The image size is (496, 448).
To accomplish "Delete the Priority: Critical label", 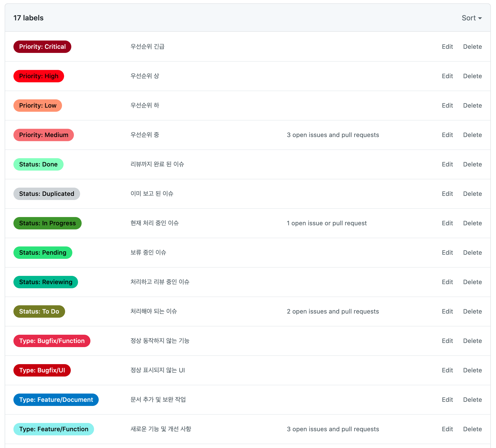I will [472, 47].
